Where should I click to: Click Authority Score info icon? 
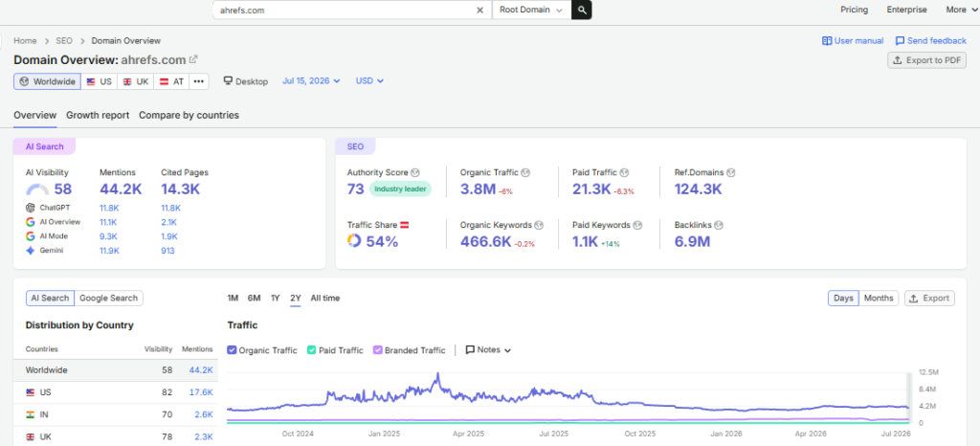(x=415, y=172)
